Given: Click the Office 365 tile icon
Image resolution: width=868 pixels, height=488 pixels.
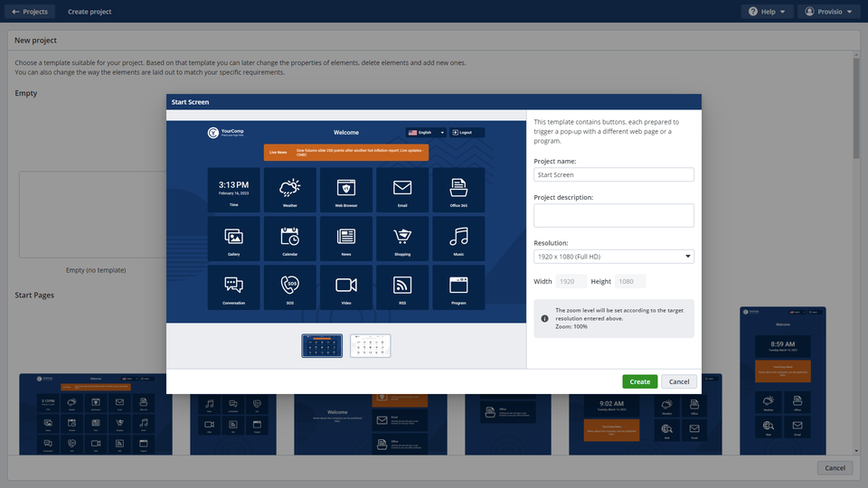Looking at the screenshot, I should [458, 187].
